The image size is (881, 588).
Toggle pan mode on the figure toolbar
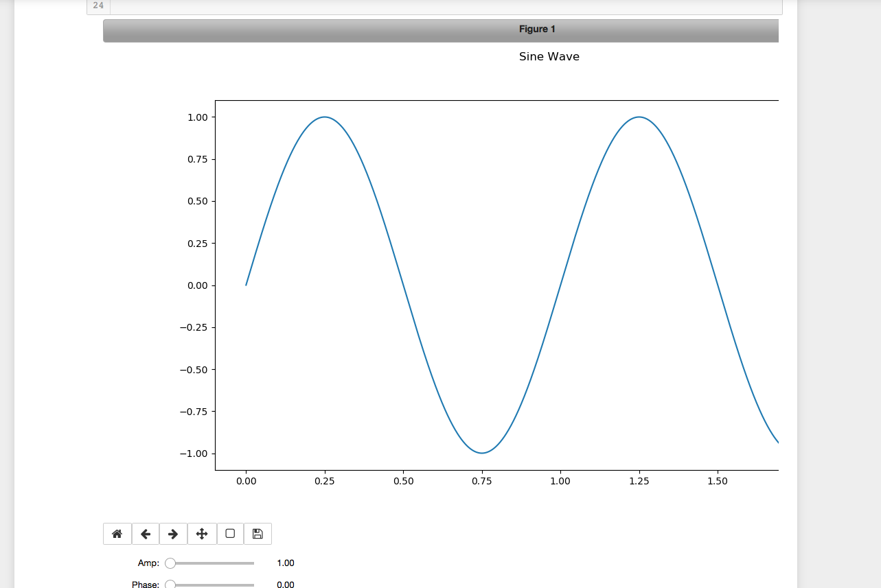pos(201,533)
